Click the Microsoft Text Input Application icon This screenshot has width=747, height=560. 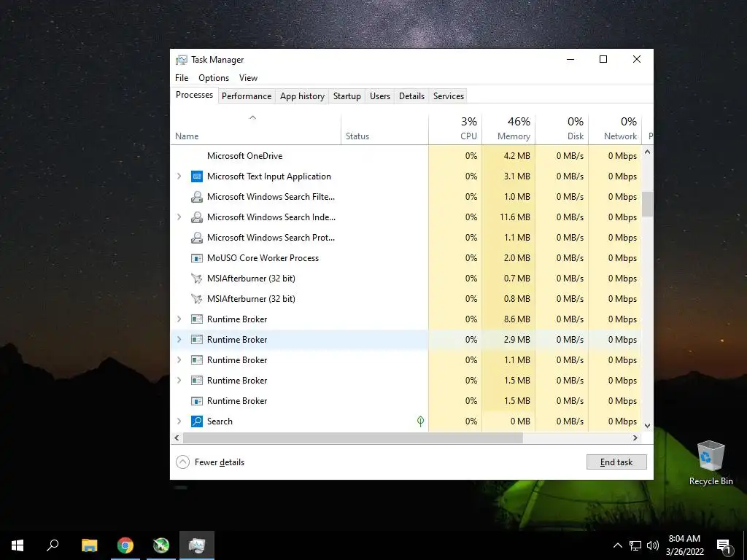197,176
